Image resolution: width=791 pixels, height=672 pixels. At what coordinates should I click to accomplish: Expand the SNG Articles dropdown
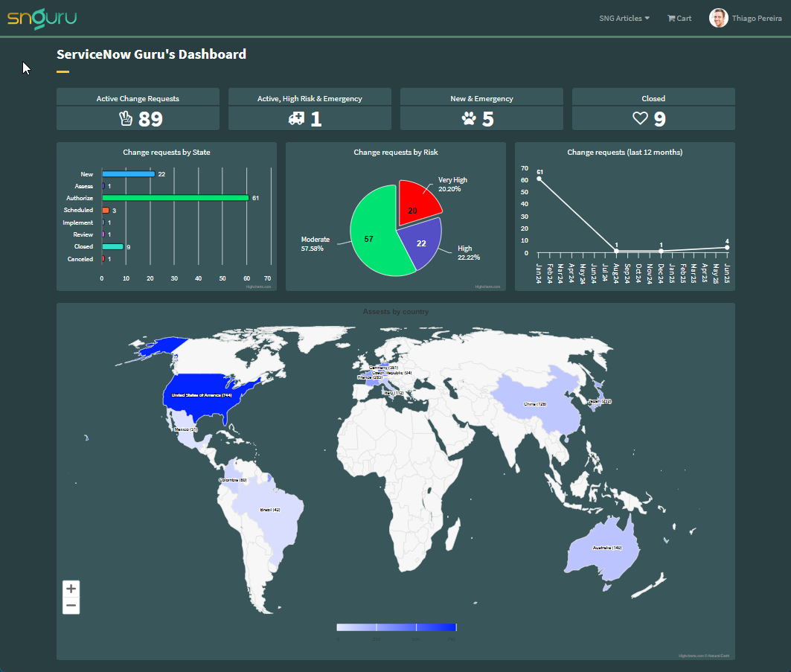(x=624, y=19)
